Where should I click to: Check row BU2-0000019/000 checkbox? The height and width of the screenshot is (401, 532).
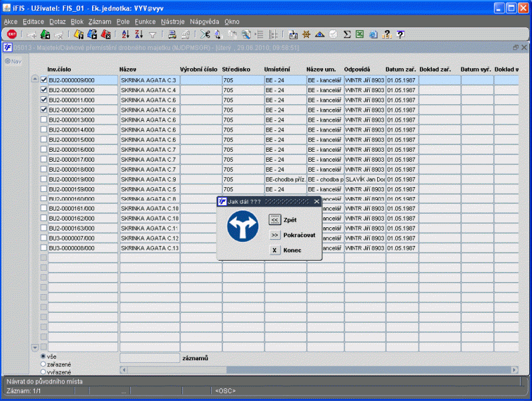click(x=43, y=178)
